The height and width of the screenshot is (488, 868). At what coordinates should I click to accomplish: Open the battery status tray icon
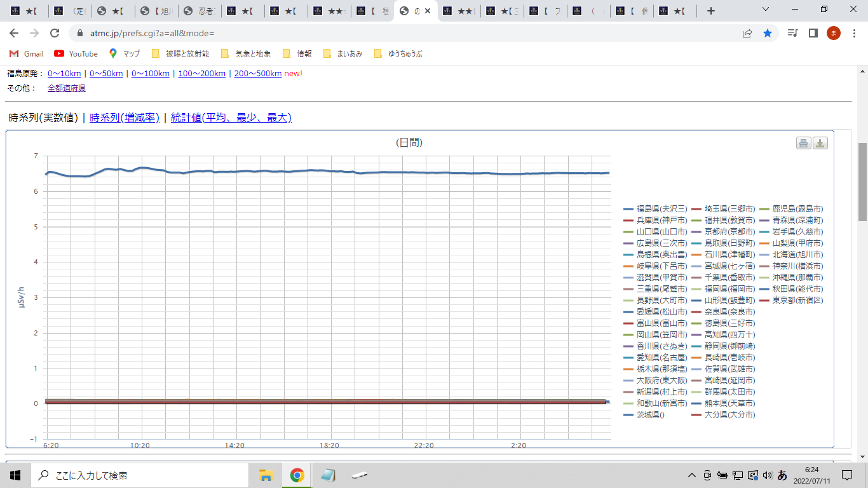coord(722,475)
